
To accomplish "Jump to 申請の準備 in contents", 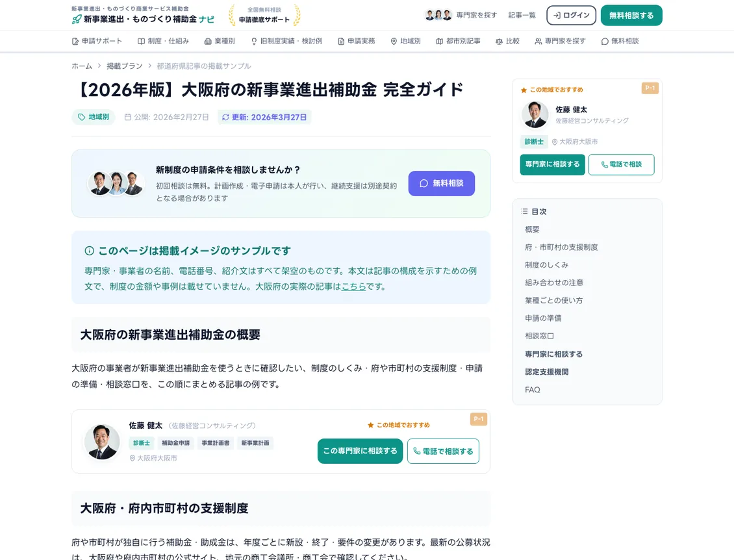I will click(x=543, y=318).
